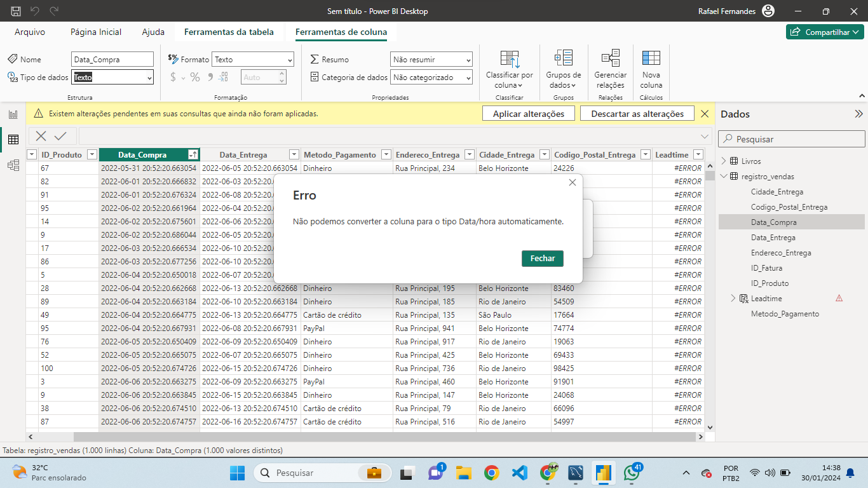Viewport: 868px width, 488px height.
Task: Collapse the Dados pane
Action: point(858,114)
